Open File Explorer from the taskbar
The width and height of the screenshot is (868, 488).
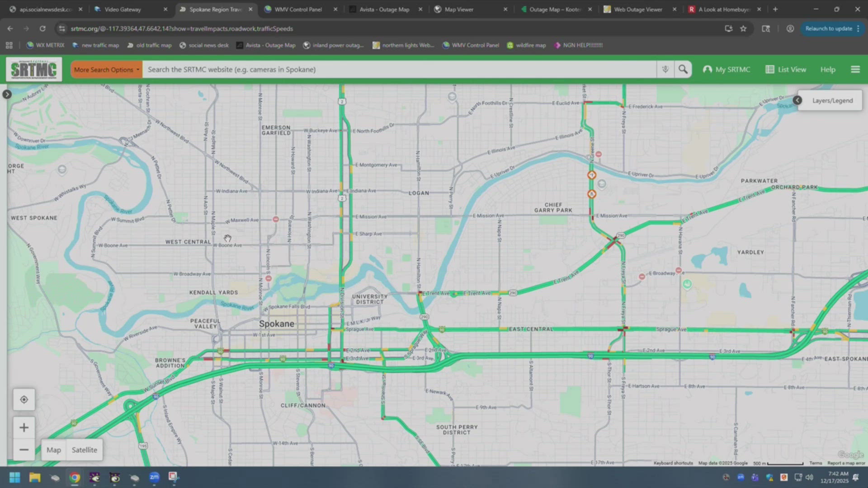[35, 477]
